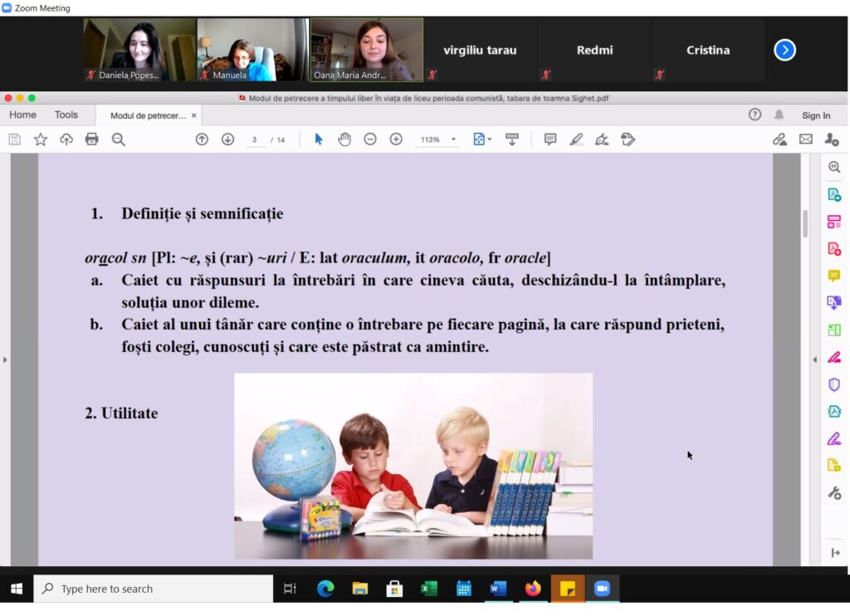Viewport: 850px width, 616px height.
Task: Click the cloud upload icon
Action: [66, 139]
